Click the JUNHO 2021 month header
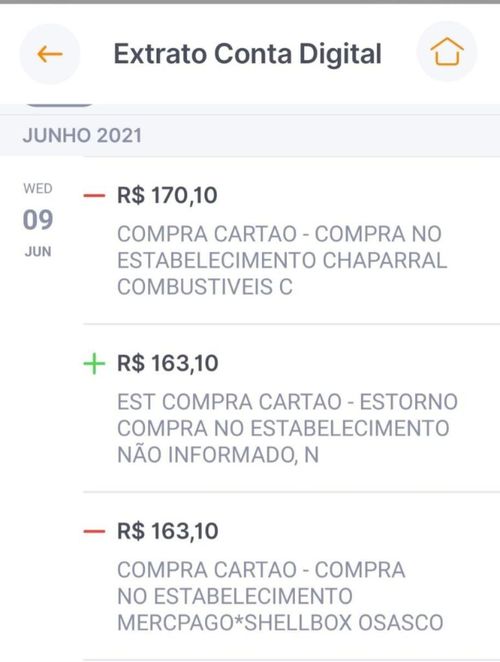The width and height of the screenshot is (500, 662). (82, 136)
